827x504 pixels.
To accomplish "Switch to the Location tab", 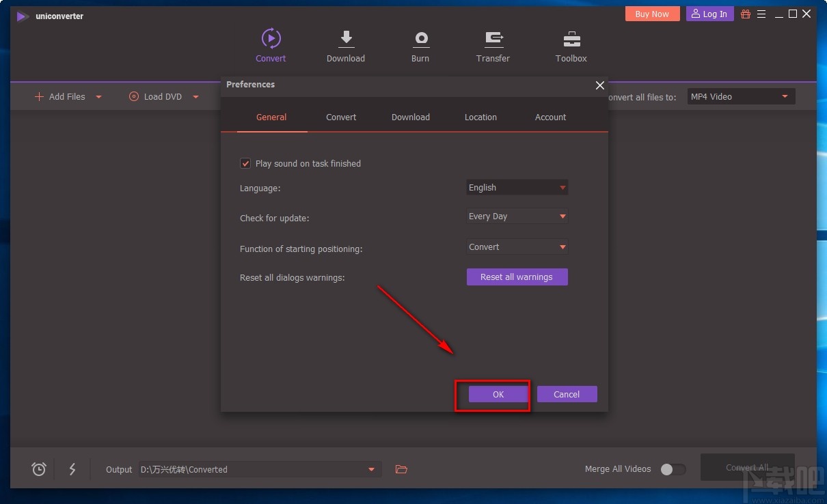I will pos(480,117).
